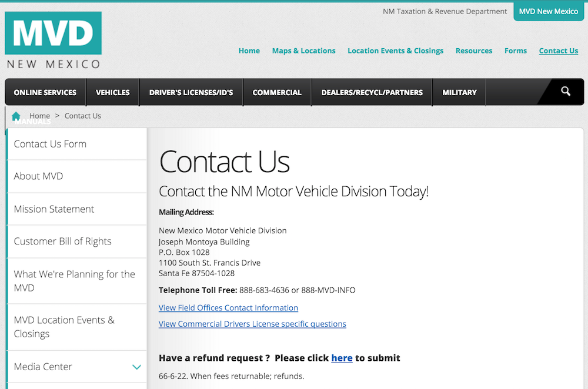
Task: Open MVD Location Events & Closings sidebar item
Action: tap(76, 327)
